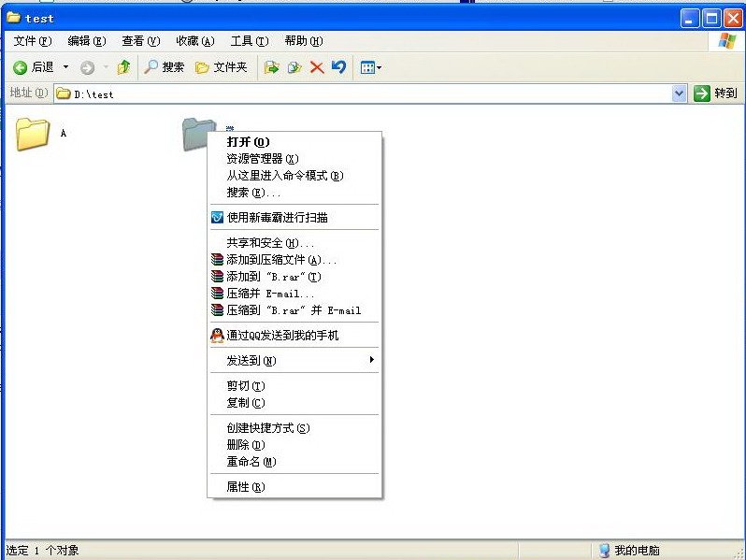This screenshot has height=560, width=746.
Task: Open the 编辑(E) menu
Action: (x=87, y=41)
